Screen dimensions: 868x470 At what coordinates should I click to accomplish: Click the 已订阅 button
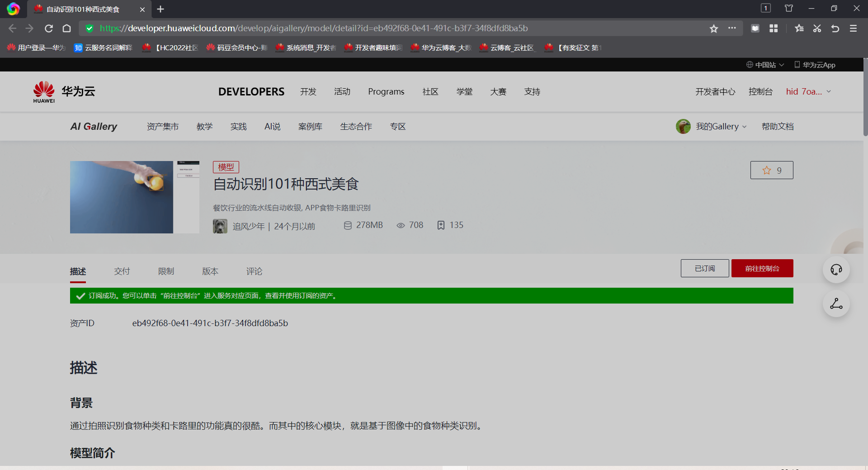tap(705, 268)
